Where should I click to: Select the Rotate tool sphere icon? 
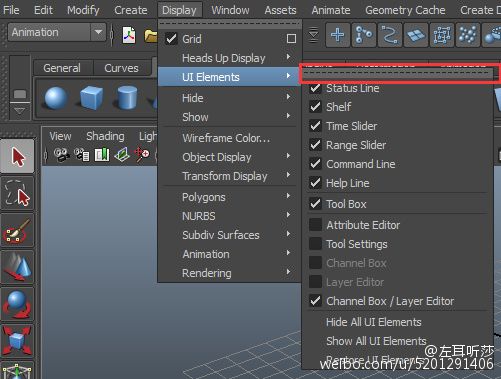[x=17, y=304]
